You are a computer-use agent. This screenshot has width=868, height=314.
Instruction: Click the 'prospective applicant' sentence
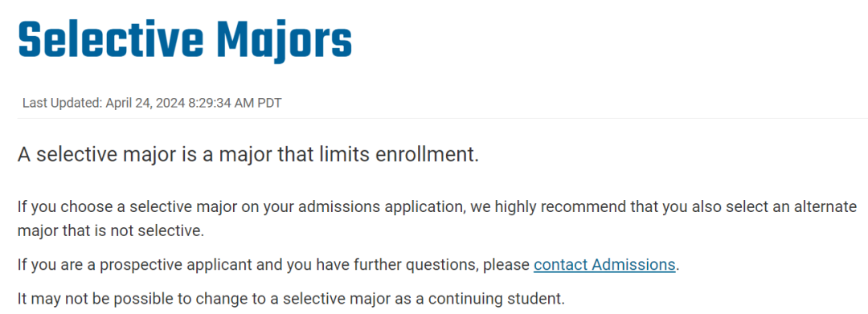point(348,265)
